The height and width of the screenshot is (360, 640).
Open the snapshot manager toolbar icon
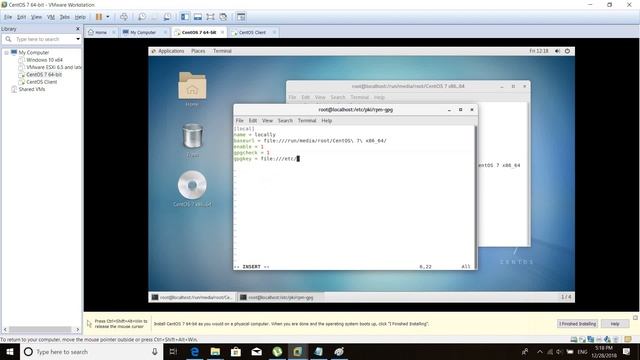(x=167, y=17)
